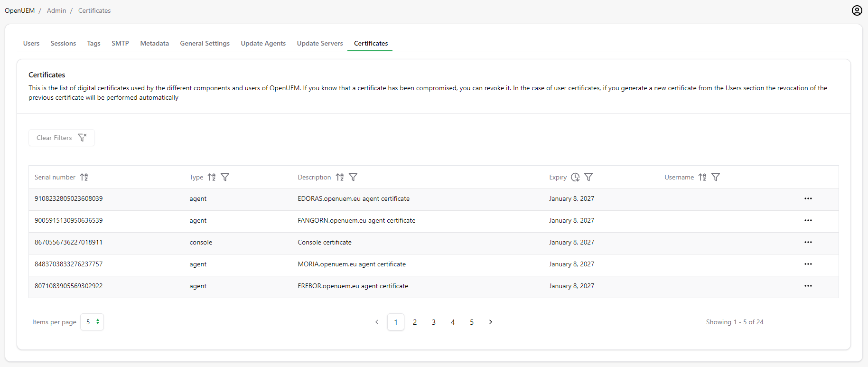
Task: Open the Update Agents tab
Action: (x=263, y=43)
